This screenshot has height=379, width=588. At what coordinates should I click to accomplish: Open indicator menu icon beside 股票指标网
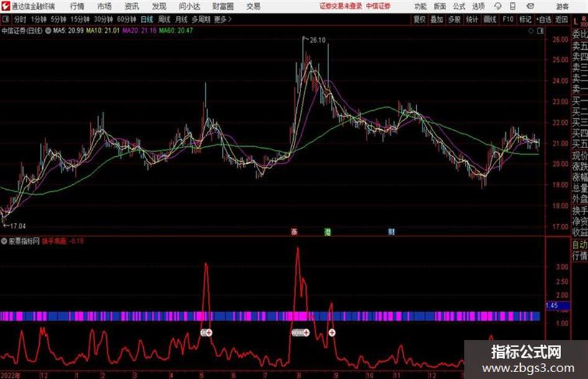(x=4, y=241)
